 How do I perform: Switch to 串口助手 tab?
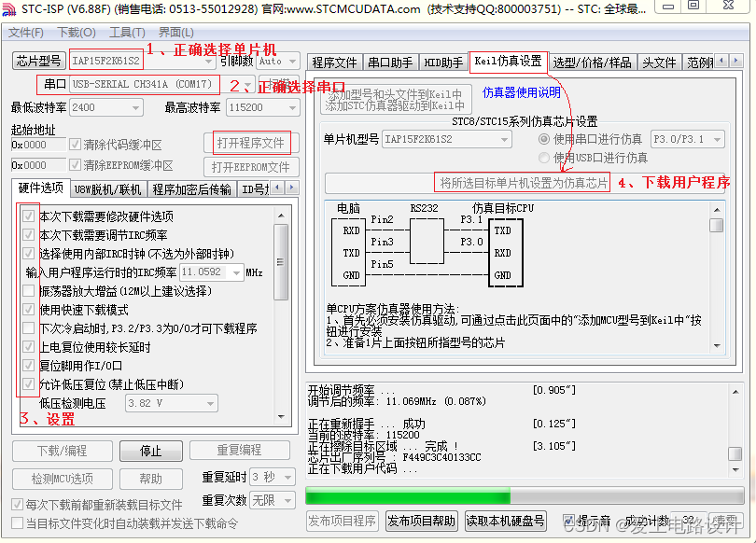(390, 63)
